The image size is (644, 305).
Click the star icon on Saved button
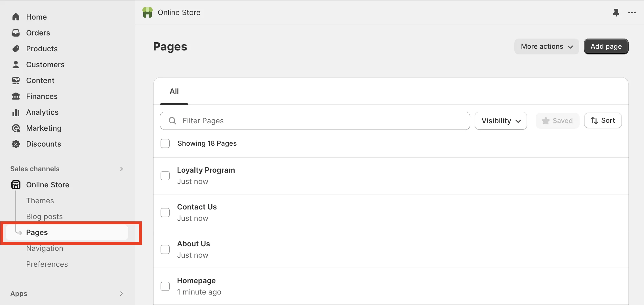(546, 121)
